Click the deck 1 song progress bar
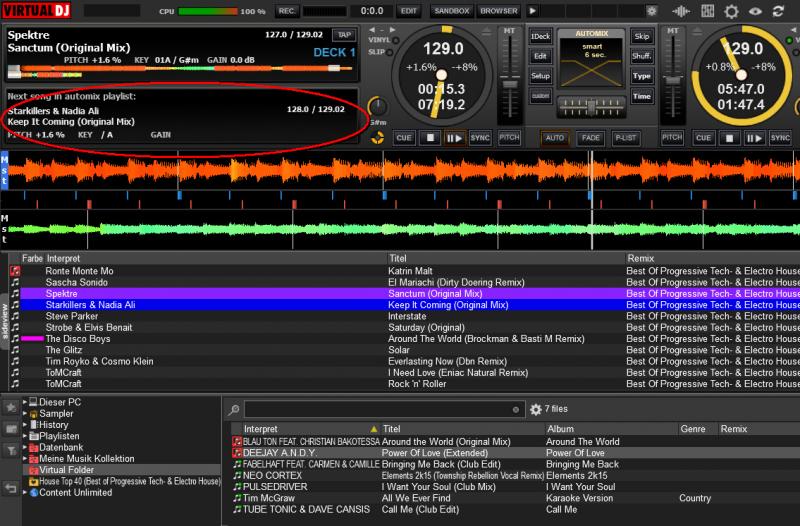 click(x=181, y=68)
